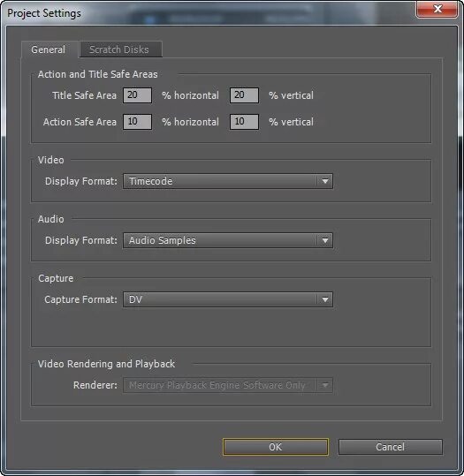Click the 'Title Safe Area' label
The width and height of the screenshot is (464, 476).
84,95
